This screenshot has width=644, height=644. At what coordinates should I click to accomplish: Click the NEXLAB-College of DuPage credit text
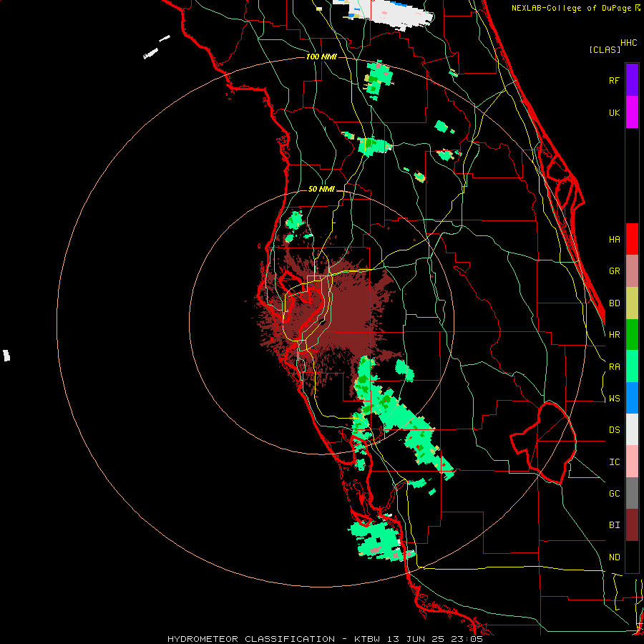coord(572,8)
